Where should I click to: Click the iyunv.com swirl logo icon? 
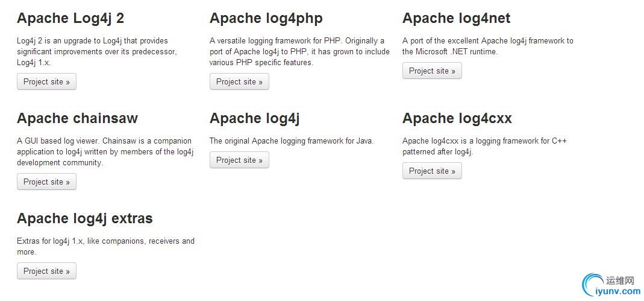(x=593, y=285)
